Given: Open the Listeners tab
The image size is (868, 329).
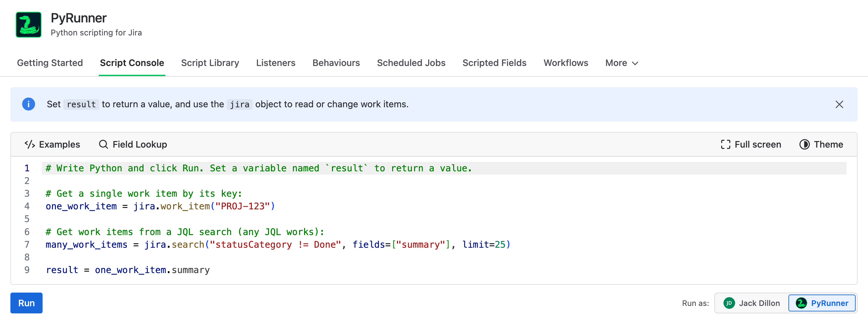Looking at the screenshot, I should (x=275, y=63).
